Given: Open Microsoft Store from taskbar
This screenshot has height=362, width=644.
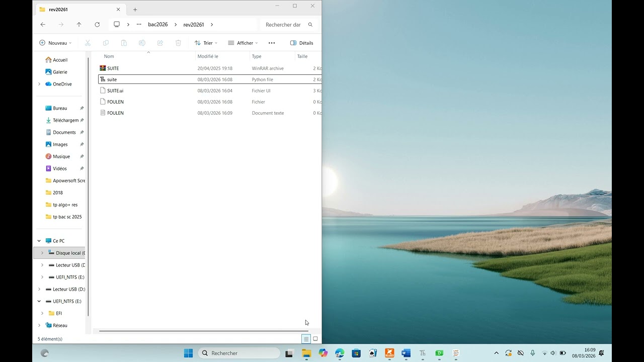Looking at the screenshot, I should coord(356,353).
